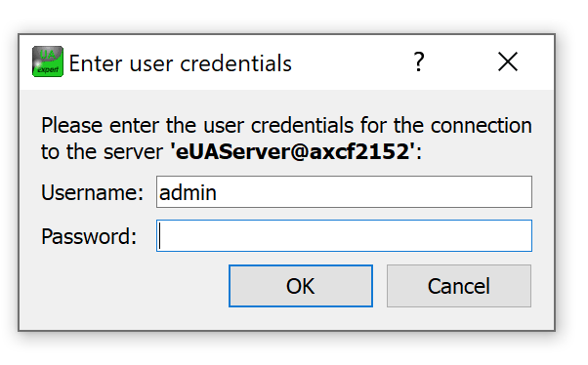Click the "Username:" field label

point(92,192)
